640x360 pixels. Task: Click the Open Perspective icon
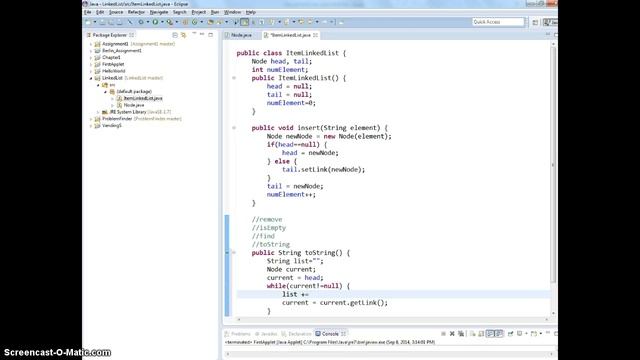535,22
